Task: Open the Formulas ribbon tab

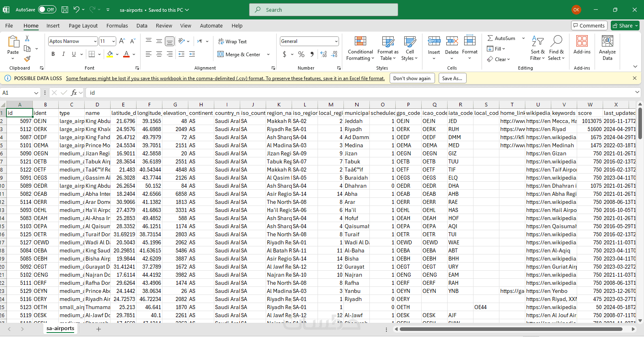Action: pyautogui.click(x=117, y=25)
